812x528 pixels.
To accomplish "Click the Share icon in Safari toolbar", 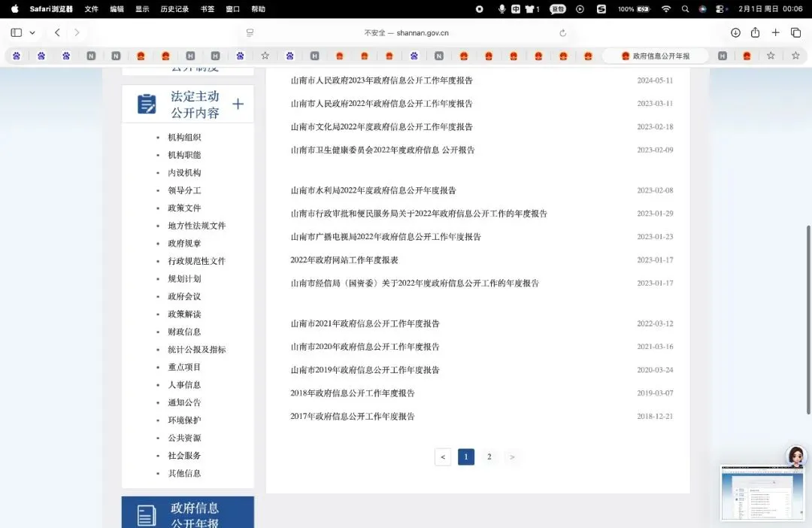I will point(755,32).
